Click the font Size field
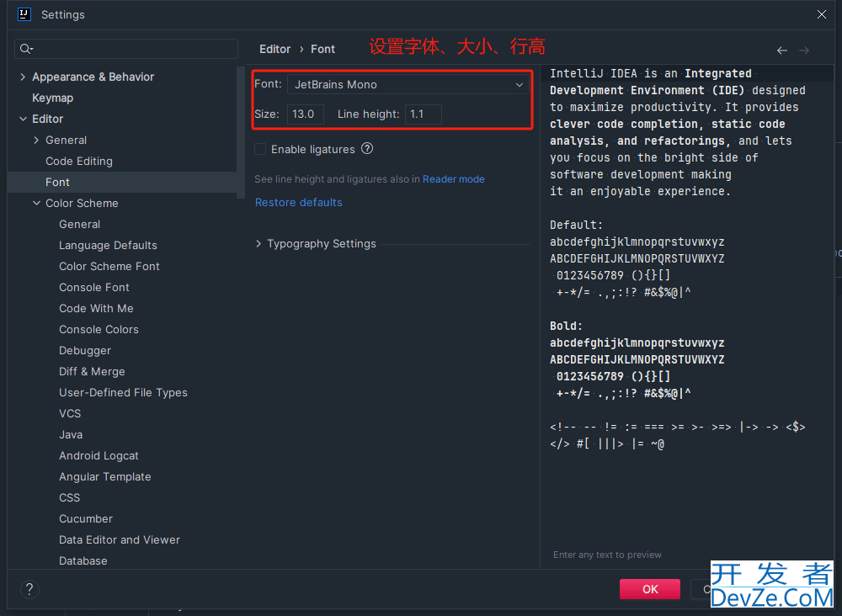 pos(306,114)
